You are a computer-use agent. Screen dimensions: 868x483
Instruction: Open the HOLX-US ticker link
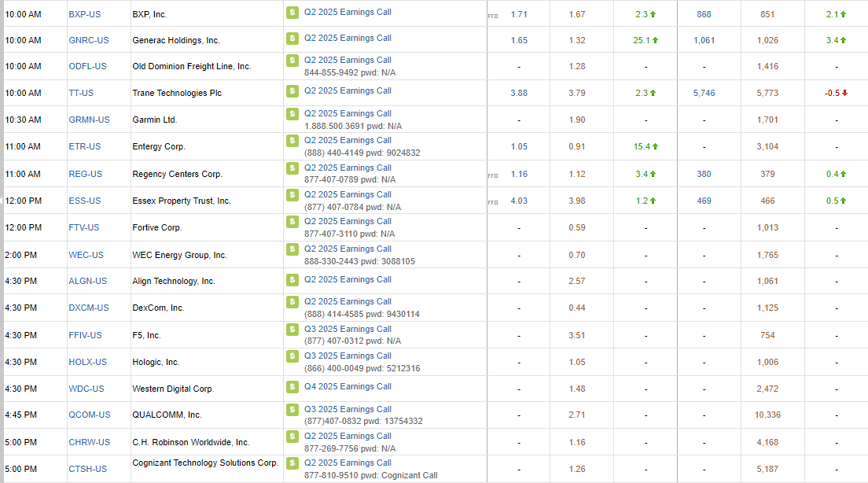[x=87, y=362]
